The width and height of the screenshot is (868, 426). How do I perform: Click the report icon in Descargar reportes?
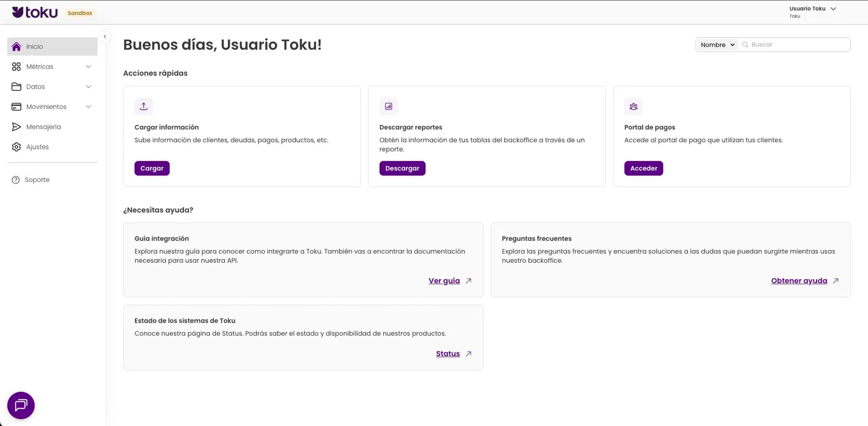coord(389,106)
